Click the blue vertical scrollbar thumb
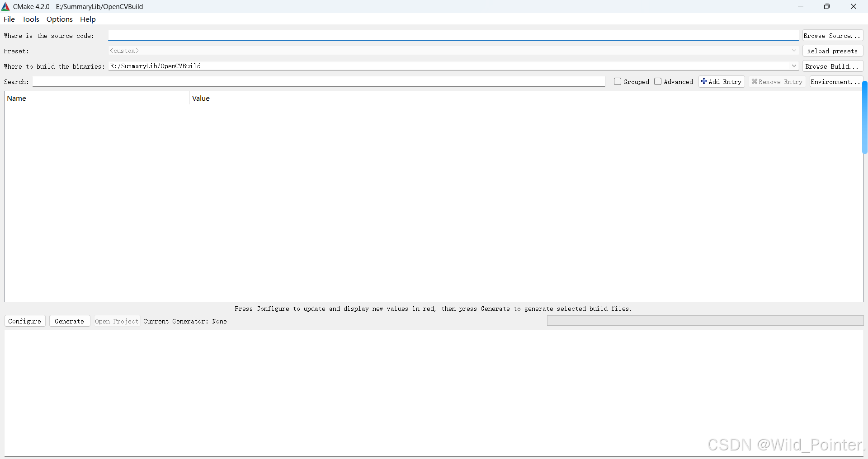Image resolution: width=868 pixels, height=459 pixels. (x=865, y=117)
